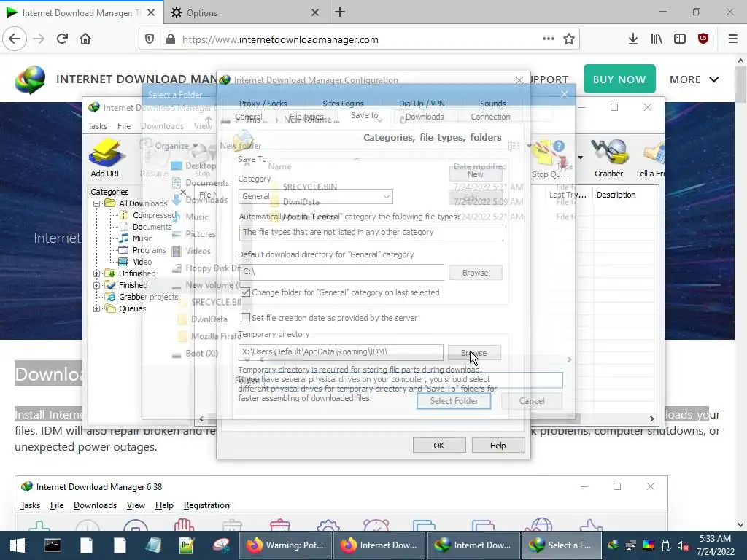747x560 pixels.
Task: Select Pictures in folder dialog tree
Action: tap(200, 234)
